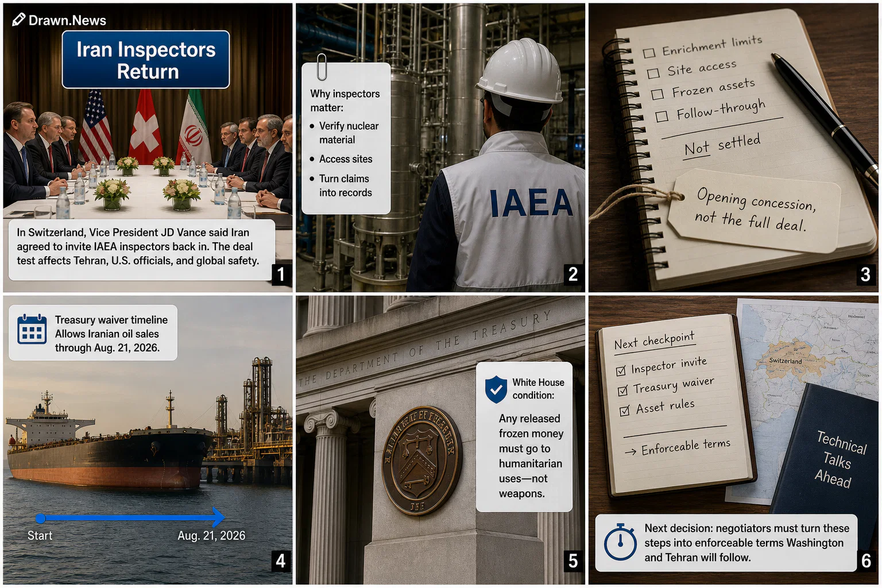Click the stopwatch icon beside Next decision

click(x=620, y=541)
